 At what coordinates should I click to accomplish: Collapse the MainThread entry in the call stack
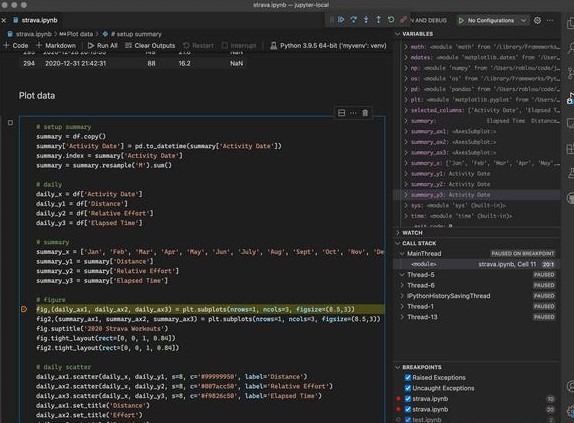pyautogui.click(x=402, y=254)
